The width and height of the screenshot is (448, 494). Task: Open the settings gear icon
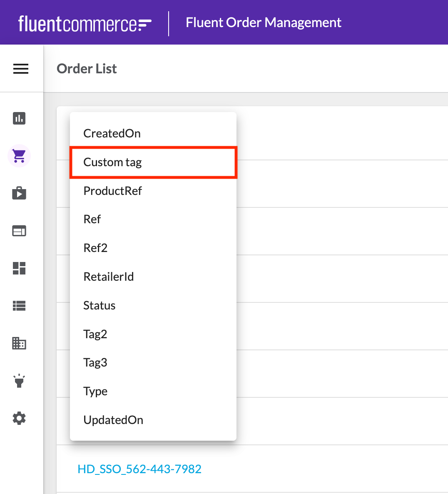[19, 418]
